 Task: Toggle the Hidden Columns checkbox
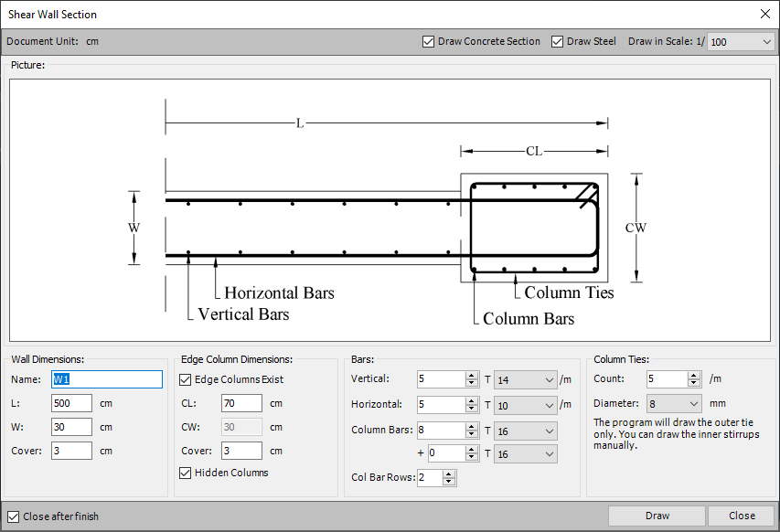(186, 473)
